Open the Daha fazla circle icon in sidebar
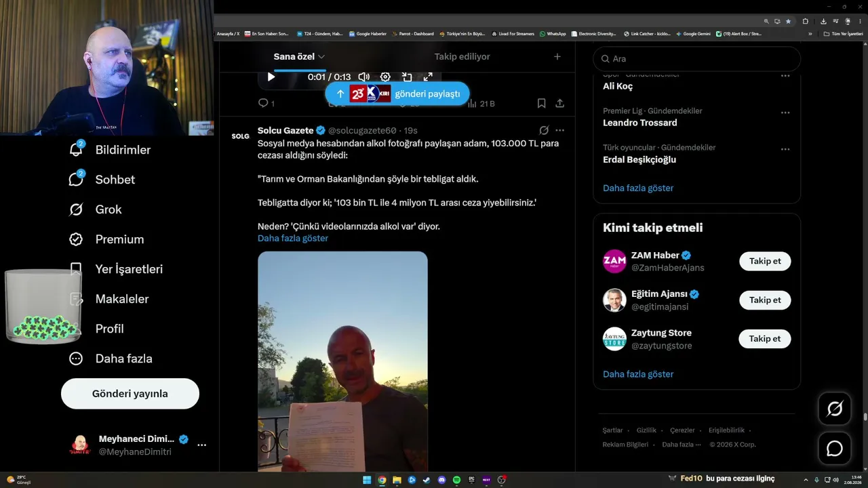The width and height of the screenshot is (868, 488). (x=76, y=359)
